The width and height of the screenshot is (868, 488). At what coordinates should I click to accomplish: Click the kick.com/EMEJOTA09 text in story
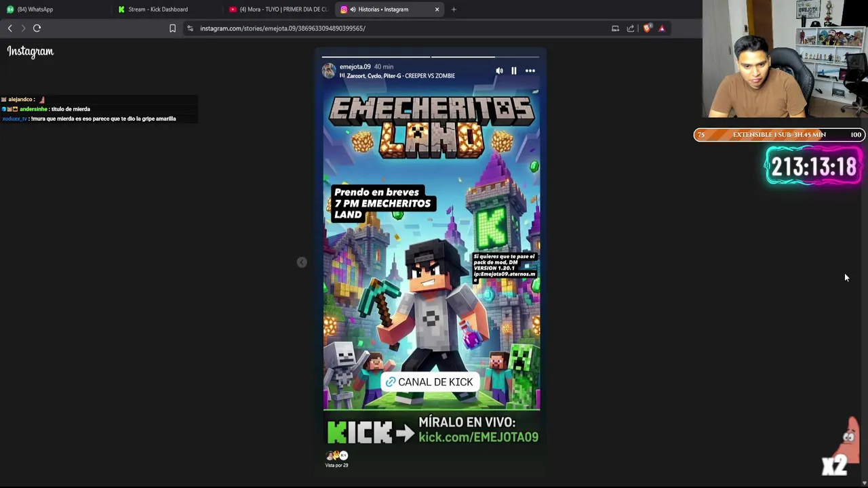point(478,437)
